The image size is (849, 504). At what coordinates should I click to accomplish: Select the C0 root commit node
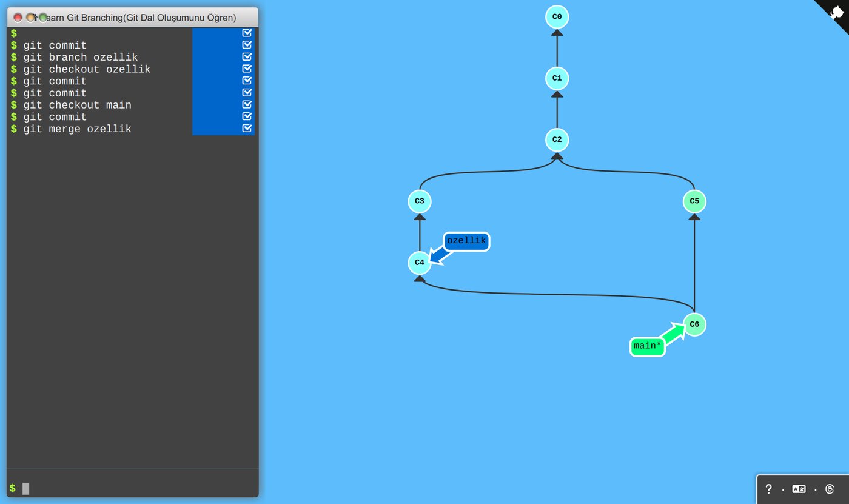pyautogui.click(x=557, y=16)
